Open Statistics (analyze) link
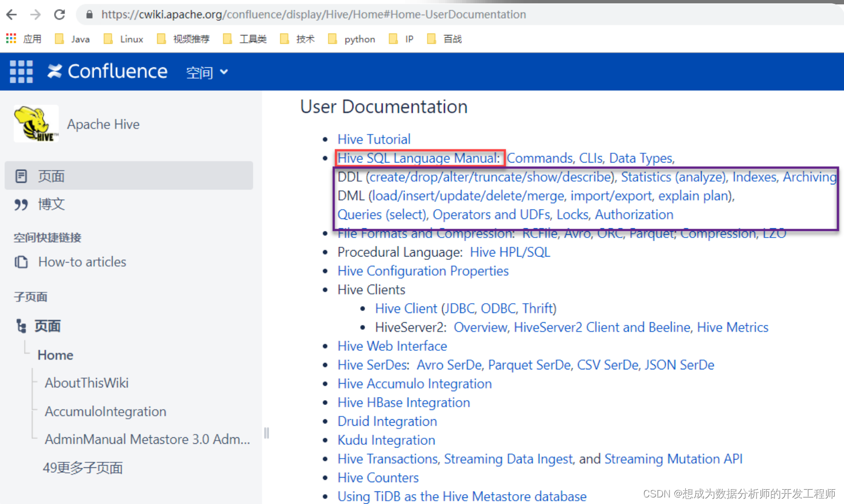This screenshot has height=504, width=844. click(673, 177)
